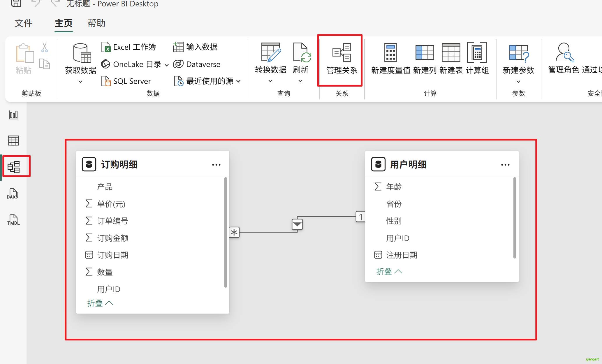Image resolution: width=602 pixels, height=364 pixels.
Task: Click the 新建度量值 calculator icon
Action: click(390, 53)
